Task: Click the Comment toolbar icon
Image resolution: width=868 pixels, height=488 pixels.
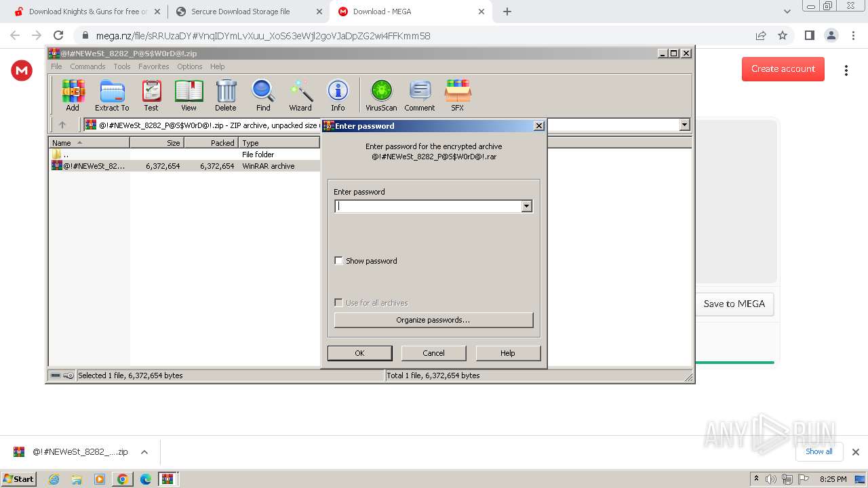Action: (420, 95)
